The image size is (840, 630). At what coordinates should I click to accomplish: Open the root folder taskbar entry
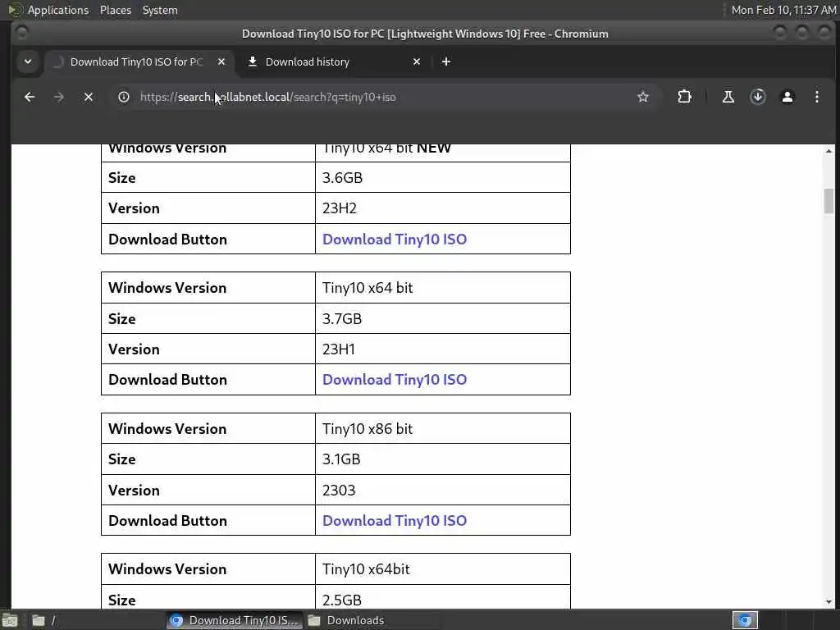tap(97, 620)
